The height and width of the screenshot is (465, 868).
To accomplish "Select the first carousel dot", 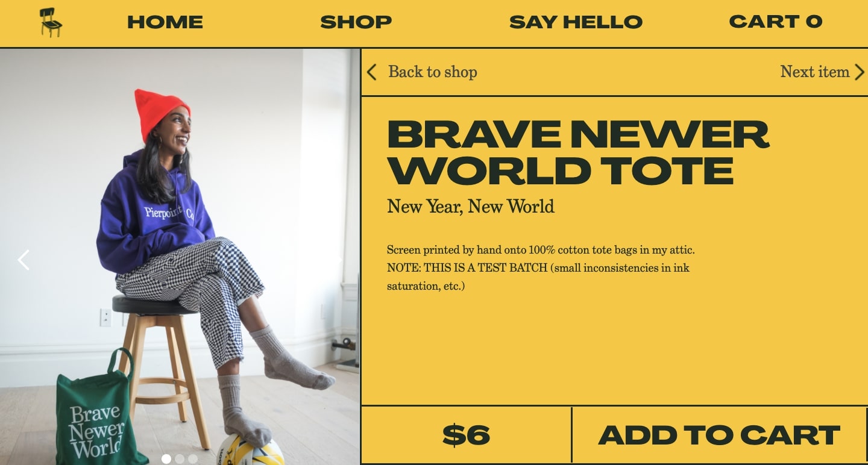I will click(166, 459).
